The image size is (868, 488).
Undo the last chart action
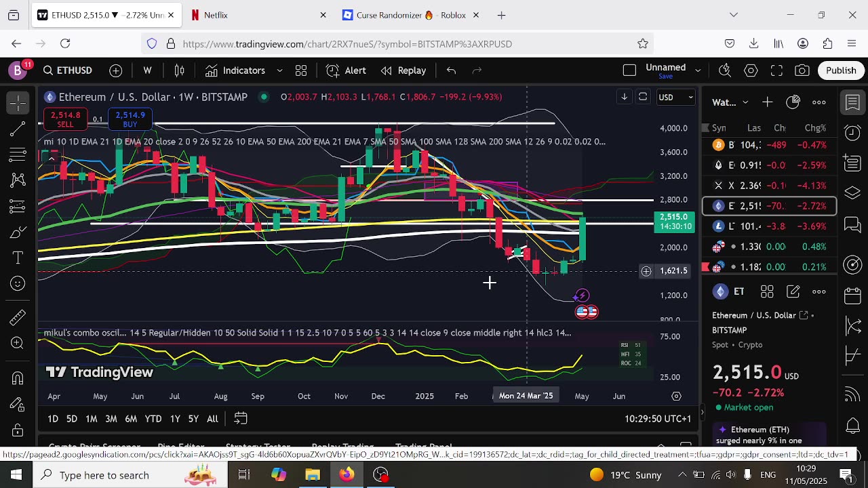pyautogui.click(x=451, y=70)
